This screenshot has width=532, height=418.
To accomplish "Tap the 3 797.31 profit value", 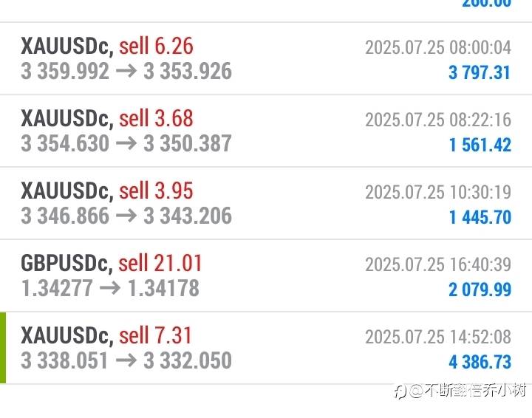I will (480, 72).
